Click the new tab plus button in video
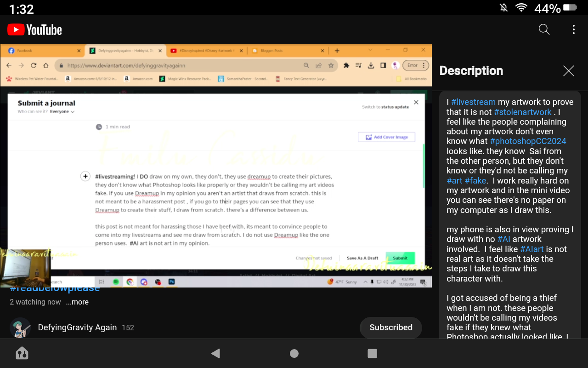Screen dimensions: 588x368 tap(337, 51)
